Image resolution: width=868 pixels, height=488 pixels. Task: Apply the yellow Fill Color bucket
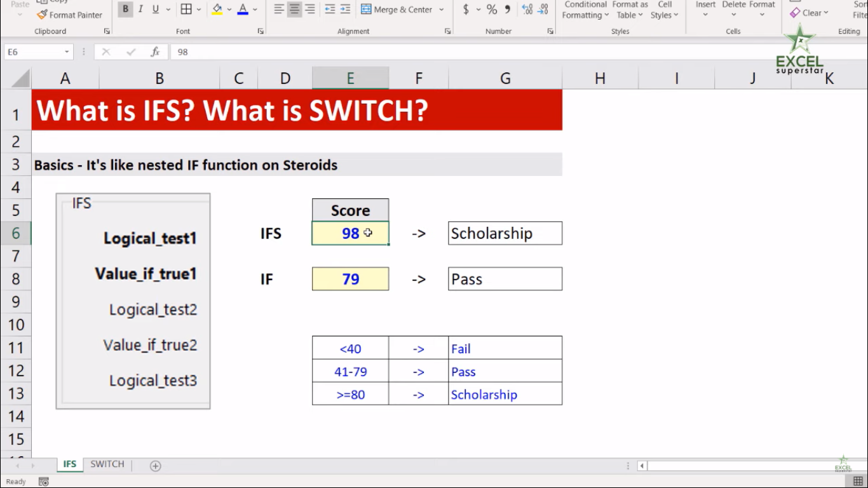[217, 9]
